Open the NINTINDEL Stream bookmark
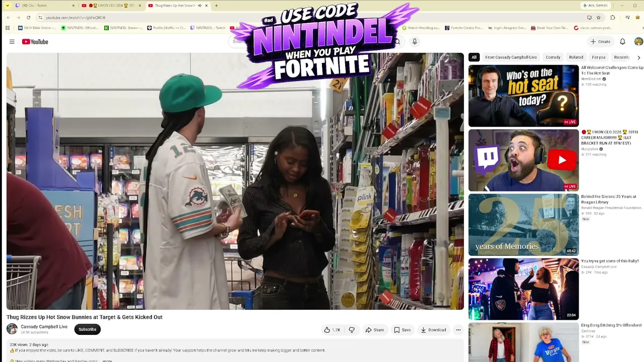The width and height of the screenshot is (644, 362). (124, 28)
